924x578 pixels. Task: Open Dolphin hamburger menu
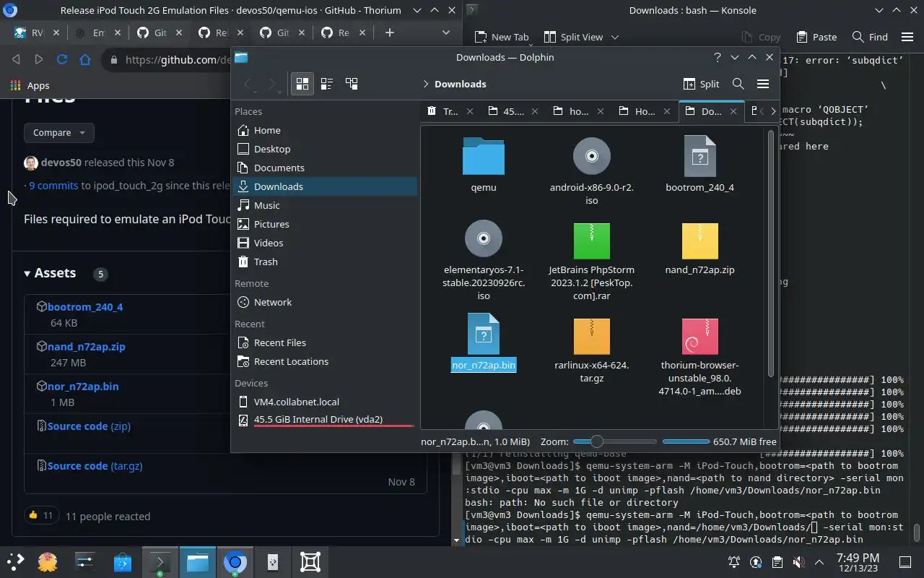click(x=762, y=84)
